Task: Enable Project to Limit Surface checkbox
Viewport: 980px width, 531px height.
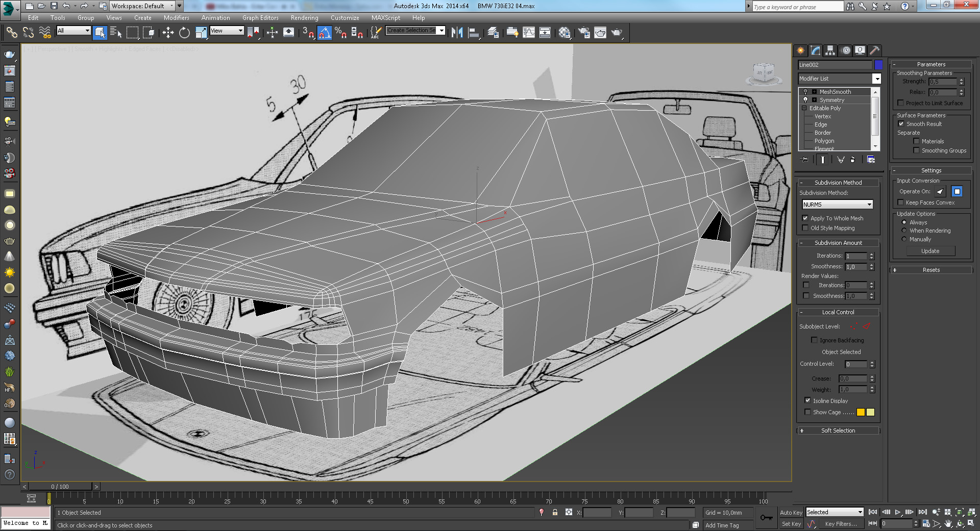Action: point(901,103)
